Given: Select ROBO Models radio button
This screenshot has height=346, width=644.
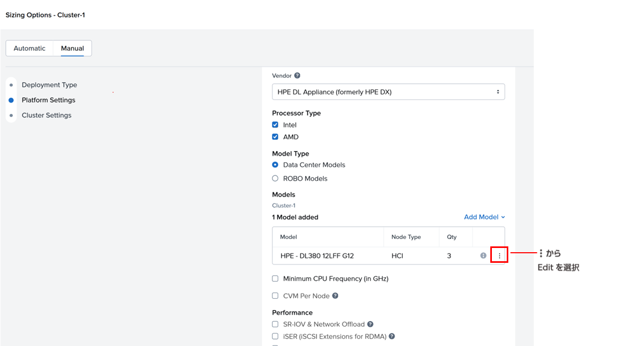Looking at the screenshot, I should point(275,179).
